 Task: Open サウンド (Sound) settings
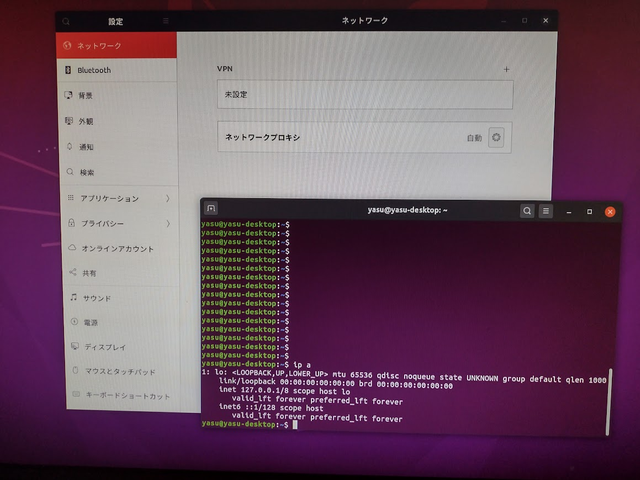click(122, 298)
